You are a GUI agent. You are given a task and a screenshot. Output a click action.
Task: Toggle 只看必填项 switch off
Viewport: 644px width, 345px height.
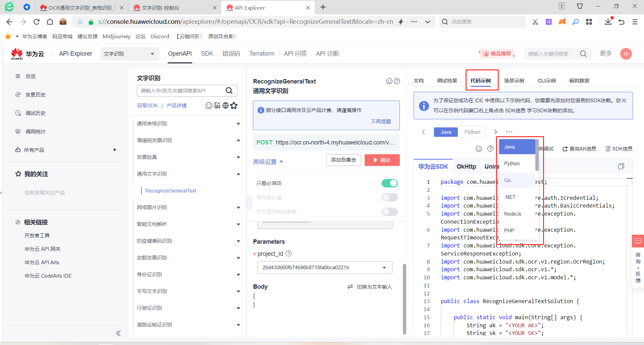(390, 183)
